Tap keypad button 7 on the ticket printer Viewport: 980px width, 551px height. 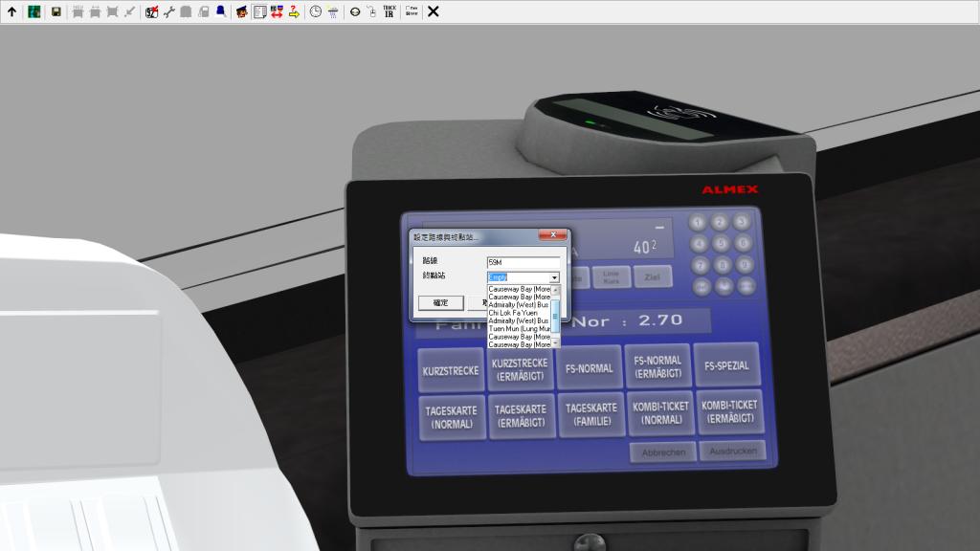(x=700, y=266)
